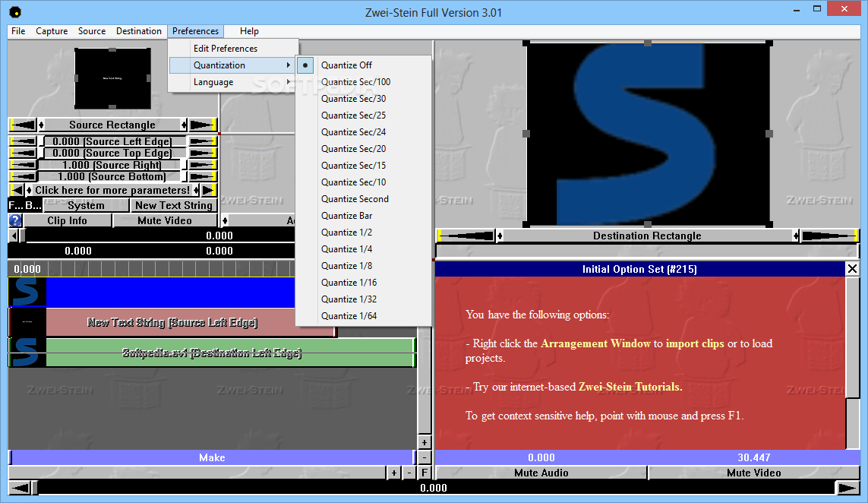The height and width of the screenshot is (503, 868).
Task: Click the blue question mark help icon
Action: click(15, 220)
